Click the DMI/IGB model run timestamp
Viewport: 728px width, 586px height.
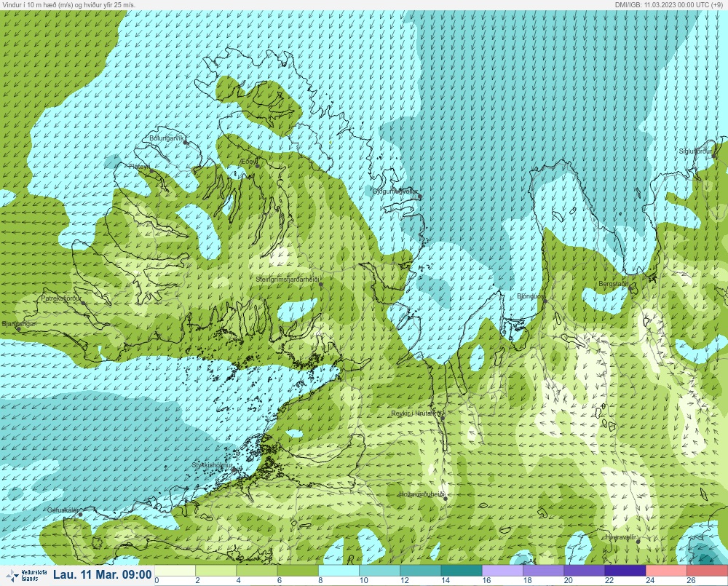(670, 4)
